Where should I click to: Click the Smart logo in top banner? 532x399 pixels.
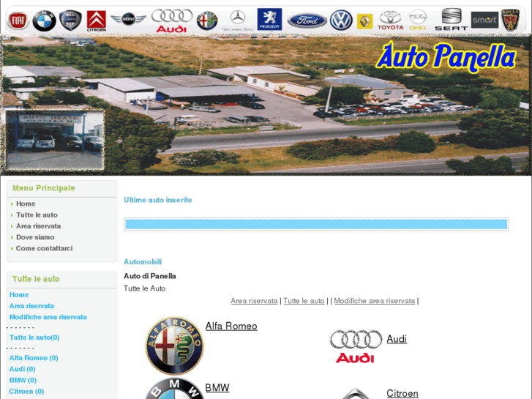pyautogui.click(x=484, y=20)
